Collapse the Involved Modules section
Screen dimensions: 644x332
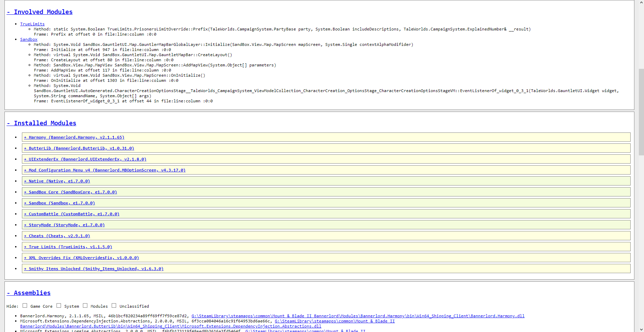pyautogui.click(x=40, y=12)
